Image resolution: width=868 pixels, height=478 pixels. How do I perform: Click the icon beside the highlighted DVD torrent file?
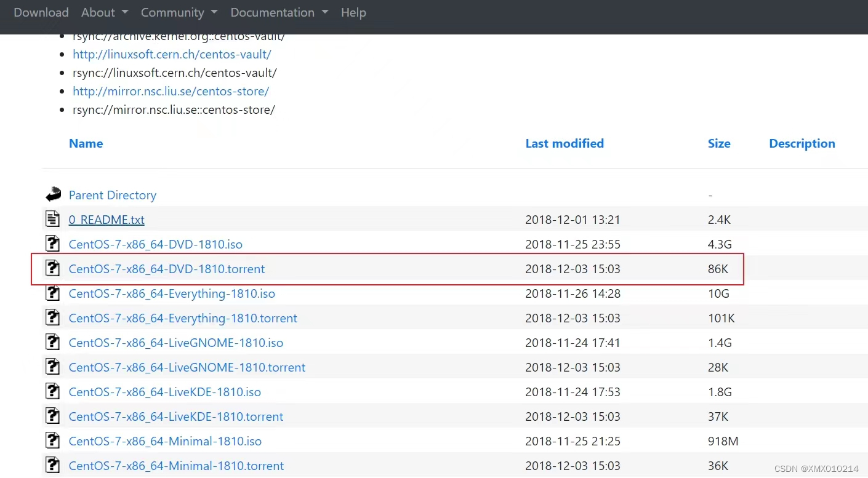tap(52, 268)
